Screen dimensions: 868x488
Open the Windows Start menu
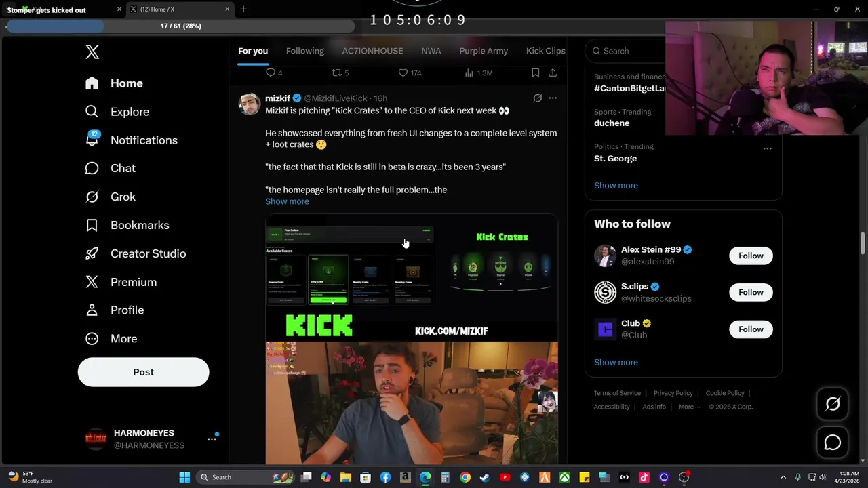(184, 477)
